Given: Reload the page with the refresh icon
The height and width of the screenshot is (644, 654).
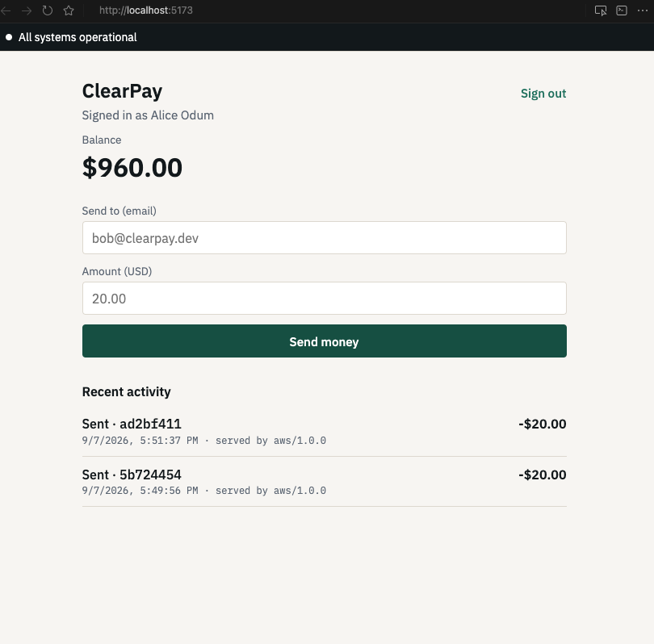Looking at the screenshot, I should [48, 10].
